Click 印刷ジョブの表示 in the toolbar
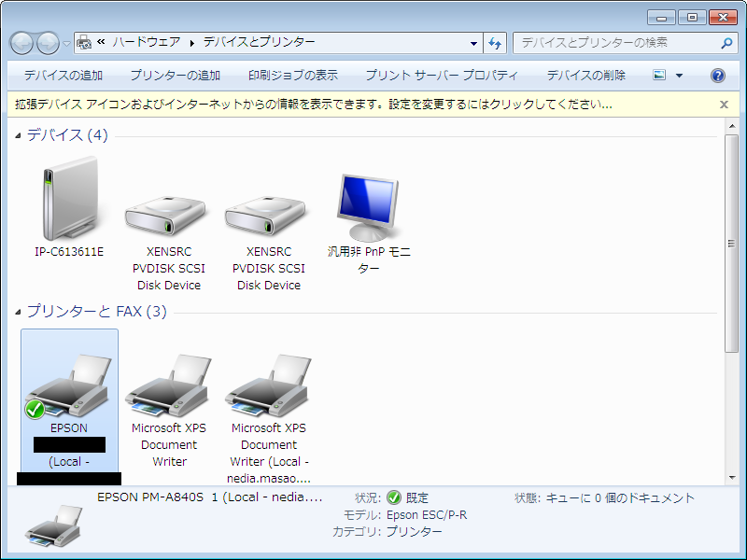Image resolution: width=747 pixels, height=560 pixels. coord(293,76)
